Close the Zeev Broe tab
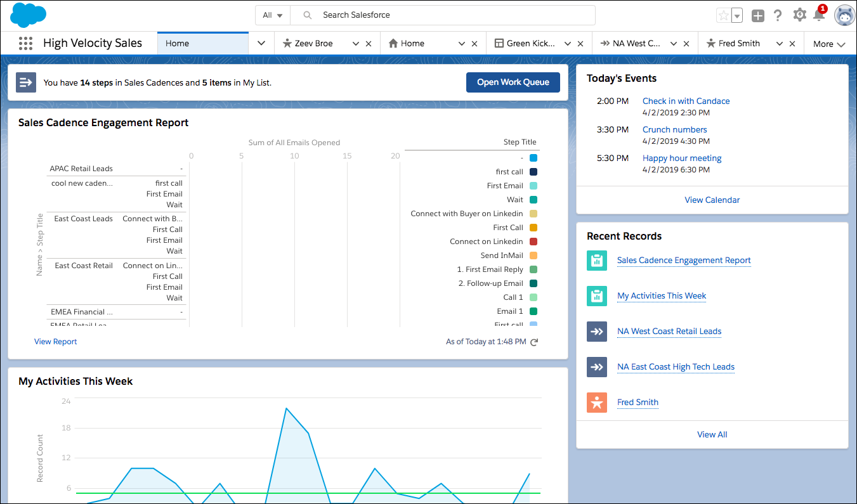Screen dimensions: 857x504 (369, 44)
